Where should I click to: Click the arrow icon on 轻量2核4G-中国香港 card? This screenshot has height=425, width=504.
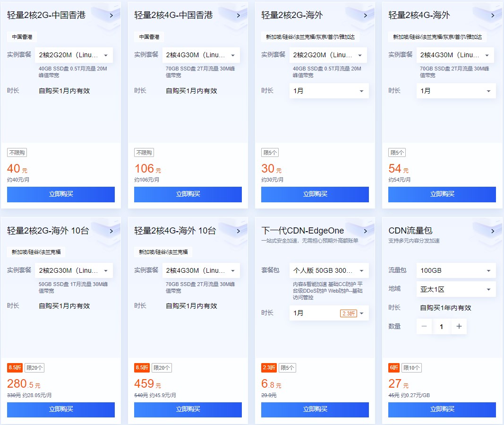tap(239, 15)
